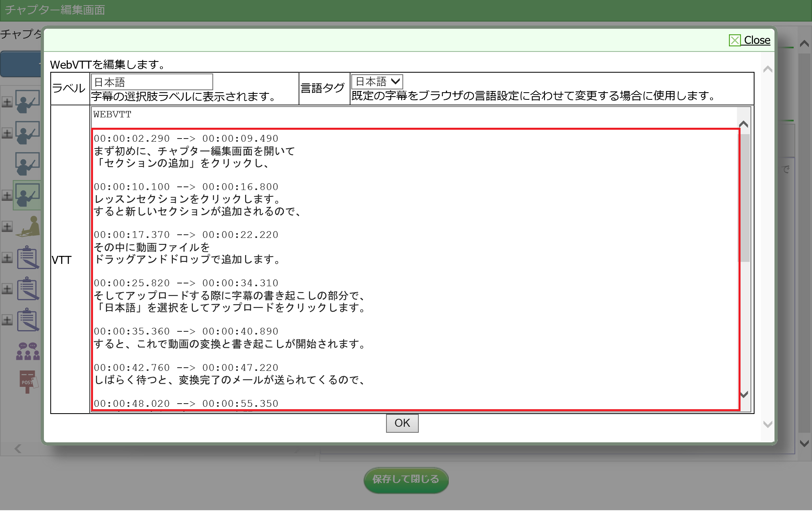
Task: Open the 言語タグ 日本語 dropdown
Action: (x=377, y=82)
